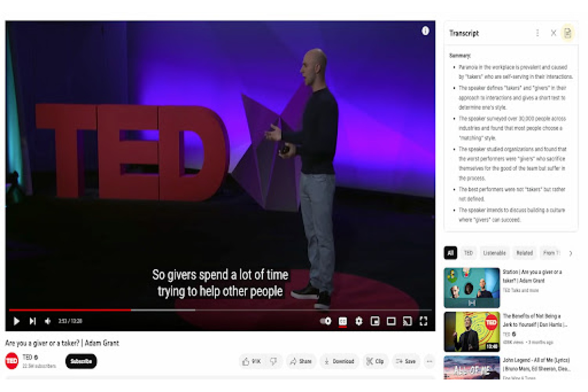Screen dimensions: 588x392
Task: Play the video
Action: [16, 321]
